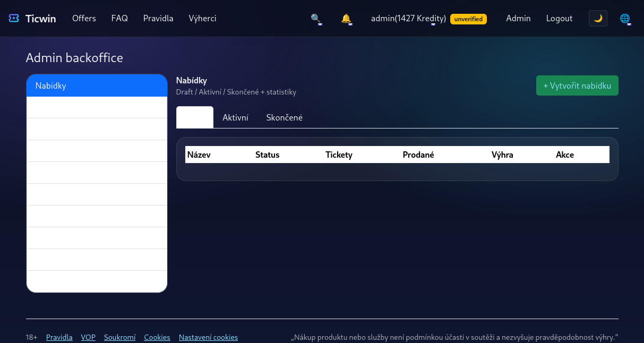Open search via the magnifier icon

tap(316, 19)
